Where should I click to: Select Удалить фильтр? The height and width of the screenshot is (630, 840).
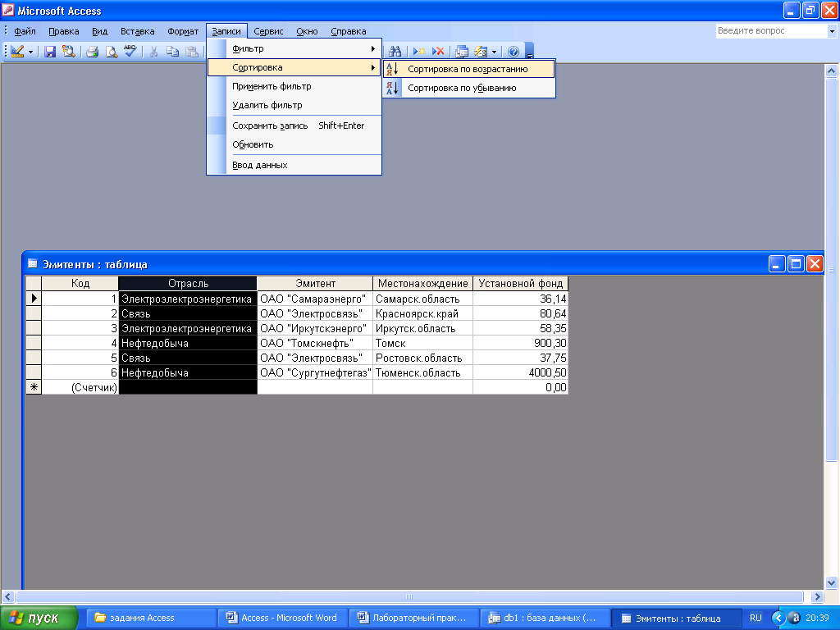(294, 105)
